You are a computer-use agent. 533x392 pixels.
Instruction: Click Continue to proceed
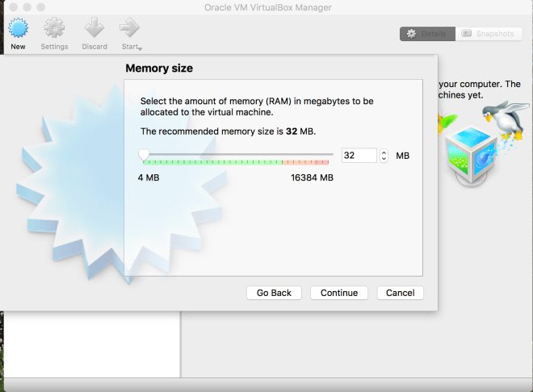[339, 293]
